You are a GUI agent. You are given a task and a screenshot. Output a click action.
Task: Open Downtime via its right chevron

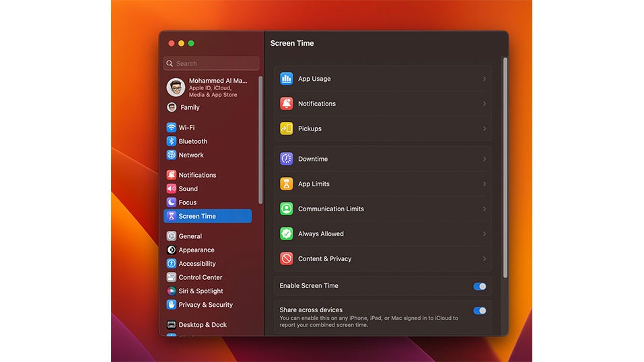(484, 159)
